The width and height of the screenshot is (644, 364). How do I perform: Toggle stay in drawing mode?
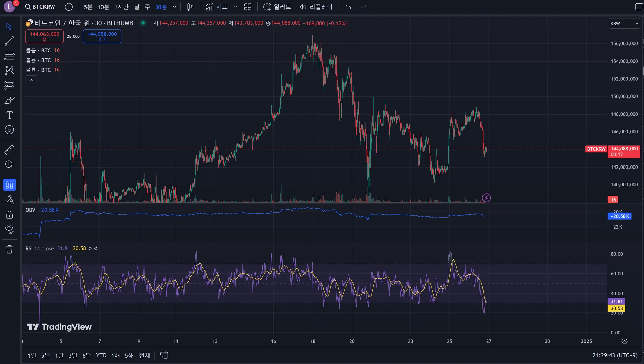[9, 200]
